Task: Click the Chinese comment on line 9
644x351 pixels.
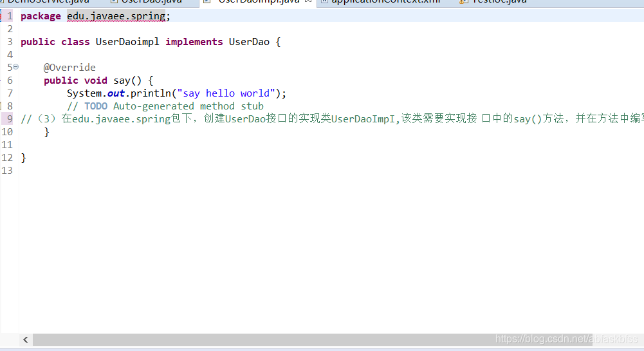Action: click(x=332, y=119)
